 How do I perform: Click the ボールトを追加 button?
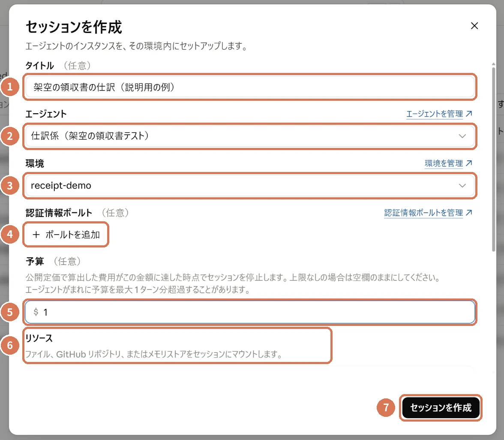[x=66, y=235]
